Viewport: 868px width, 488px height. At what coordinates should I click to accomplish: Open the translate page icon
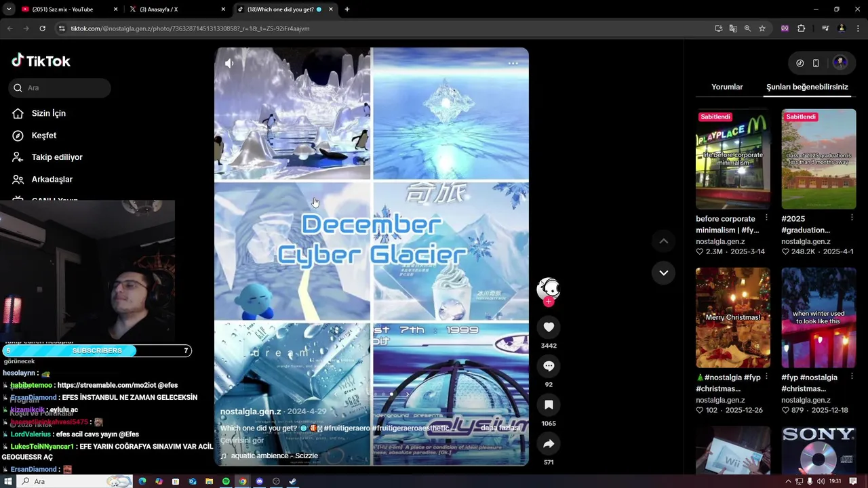click(733, 28)
